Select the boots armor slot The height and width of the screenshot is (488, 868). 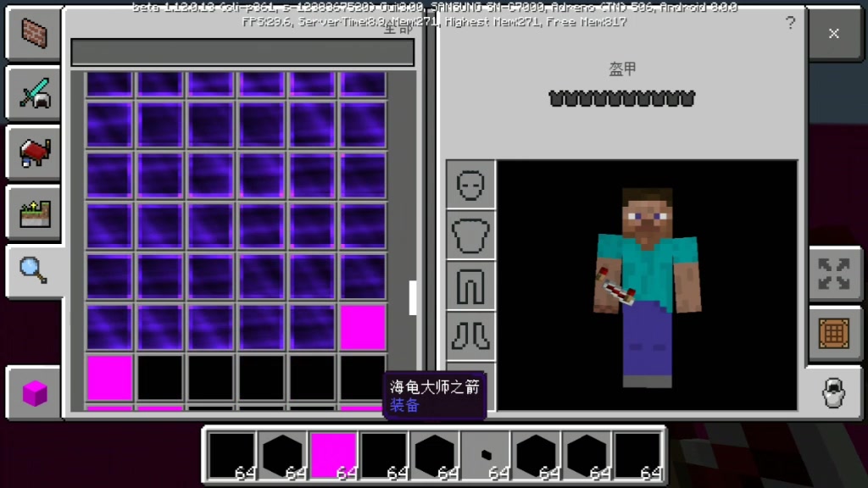click(470, 335)
